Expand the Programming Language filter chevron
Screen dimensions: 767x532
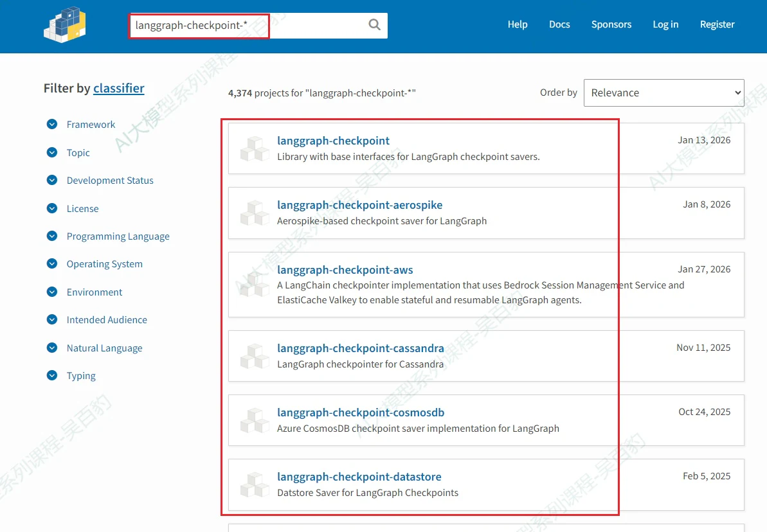point(52,236)
